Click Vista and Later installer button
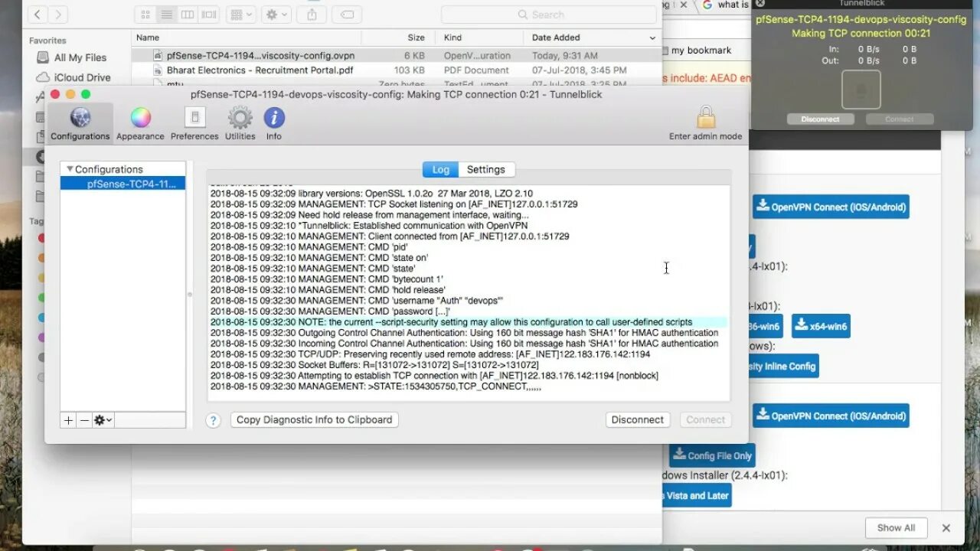Screen dimensions: 980x551 [697, 495]
